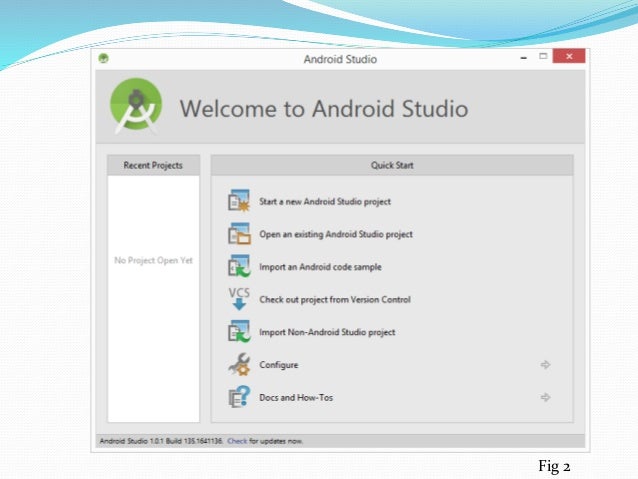Click the open existing project folder icon

(x=239, y=234)
